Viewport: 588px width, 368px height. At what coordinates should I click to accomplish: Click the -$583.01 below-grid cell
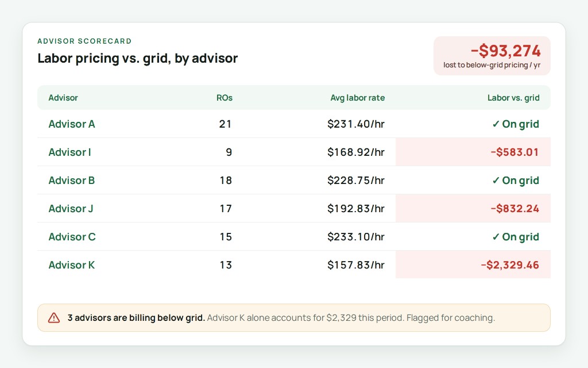point(473,152)
